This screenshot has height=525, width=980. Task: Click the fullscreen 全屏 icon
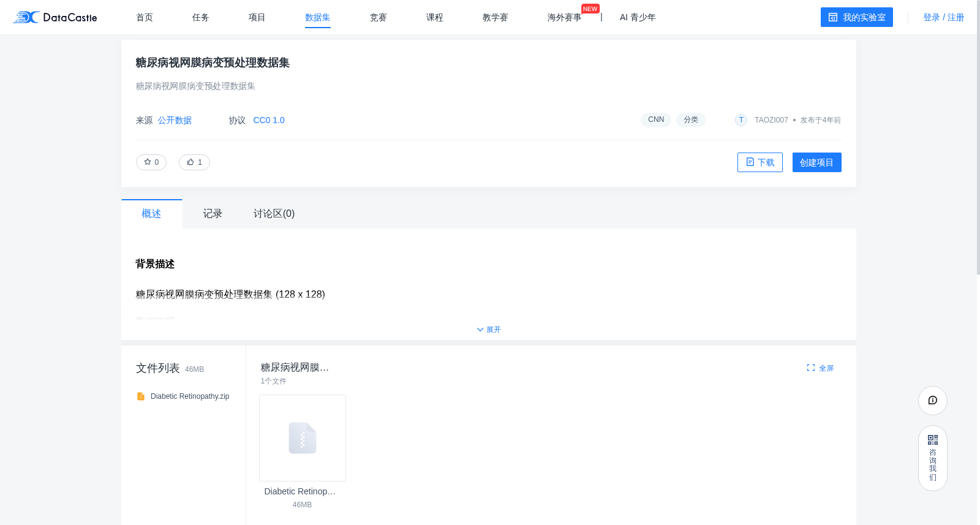click(811, 368)
